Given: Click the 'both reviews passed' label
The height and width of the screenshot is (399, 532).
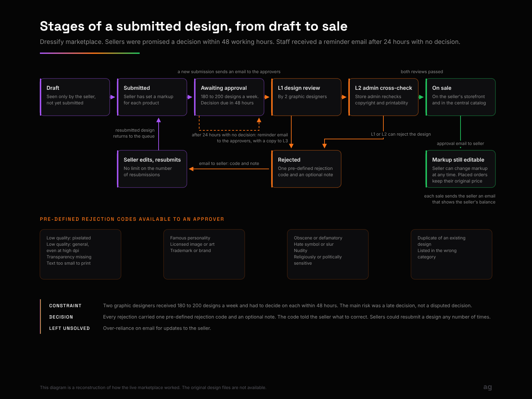Looking at the screenshot, I should point(422,71).
